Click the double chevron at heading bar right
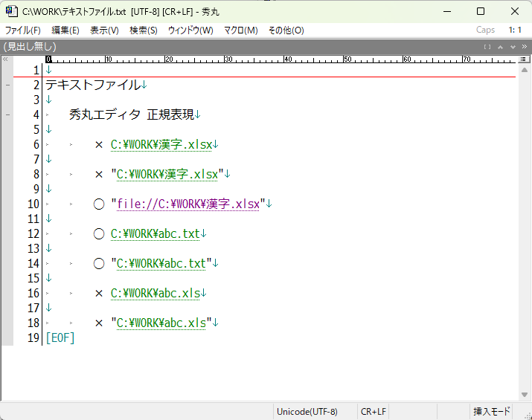This screenshot has height=420, width=532. (x=525, y=46)
